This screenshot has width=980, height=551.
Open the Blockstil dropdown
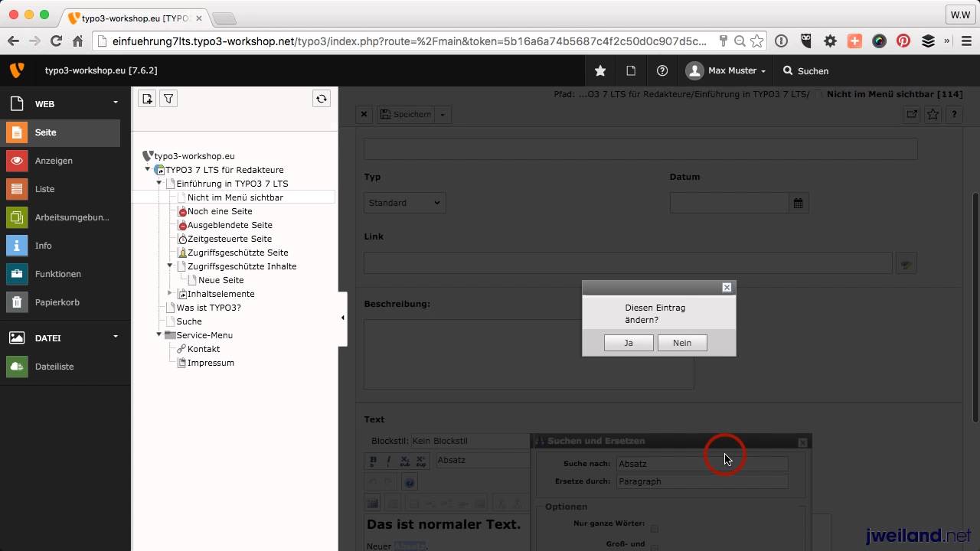[469, 441]
